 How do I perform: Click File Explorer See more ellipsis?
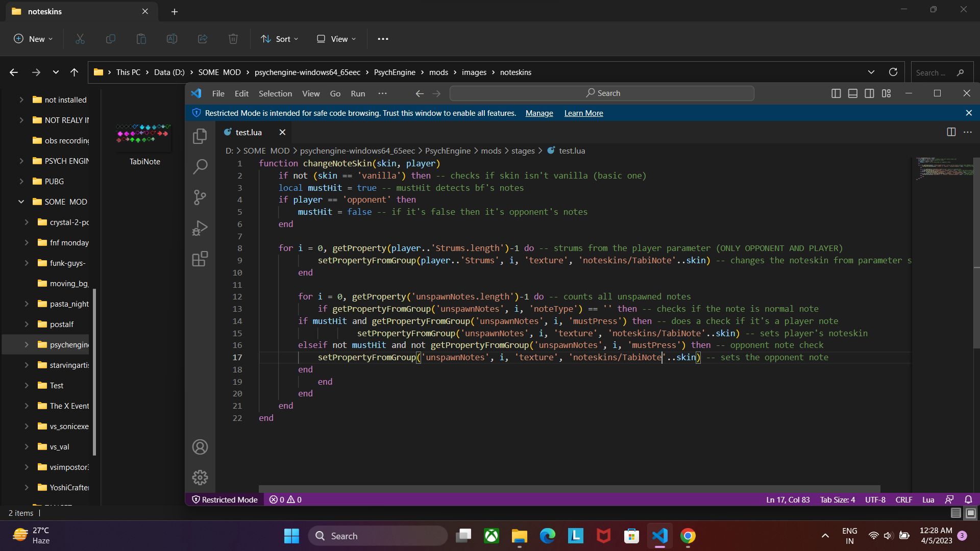tap(383, 39)
